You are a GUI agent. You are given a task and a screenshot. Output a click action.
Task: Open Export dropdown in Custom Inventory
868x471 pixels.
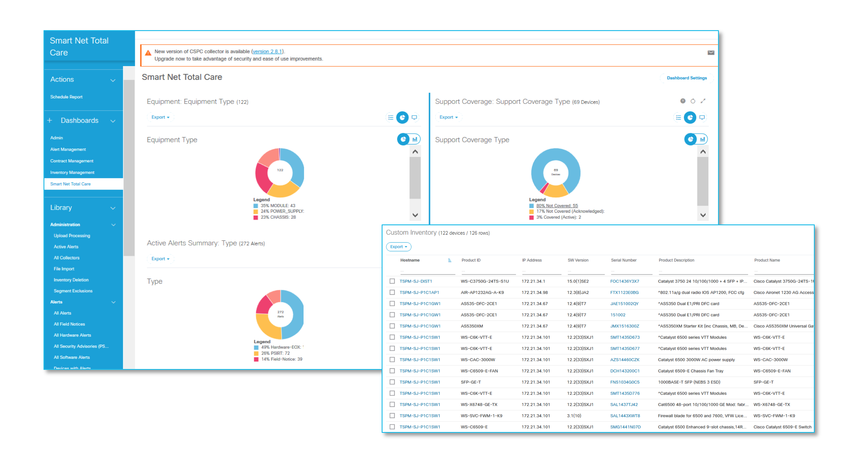click(398, 247)
